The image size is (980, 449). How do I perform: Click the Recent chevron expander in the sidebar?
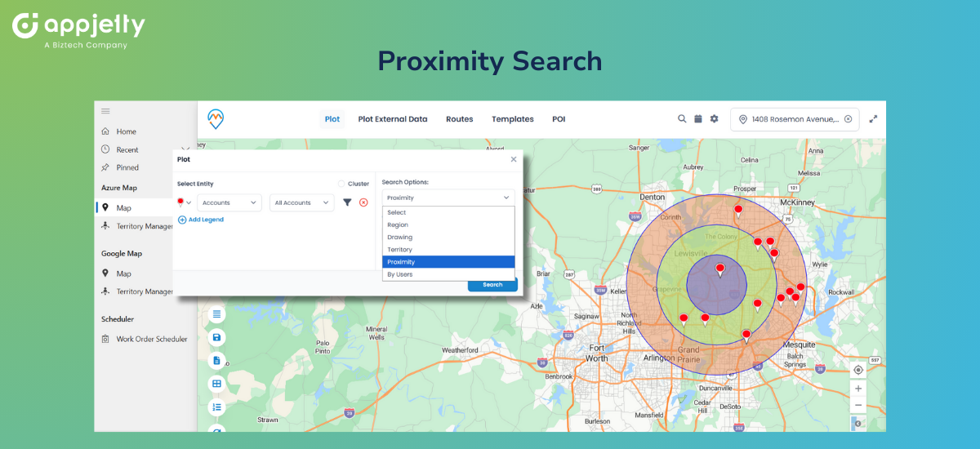185,149
